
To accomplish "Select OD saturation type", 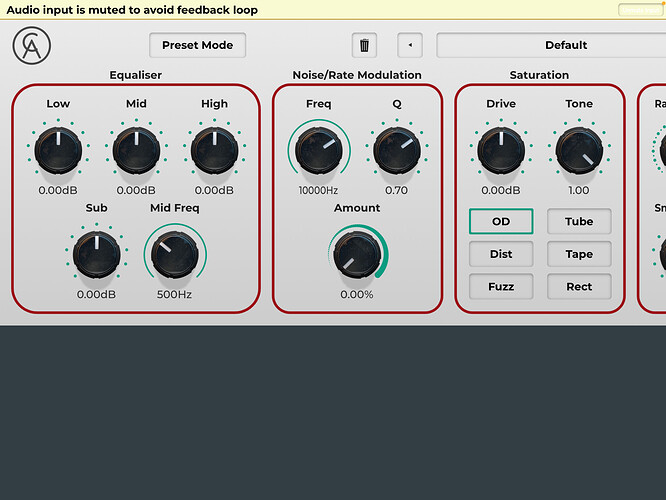I will pos(501,221).
